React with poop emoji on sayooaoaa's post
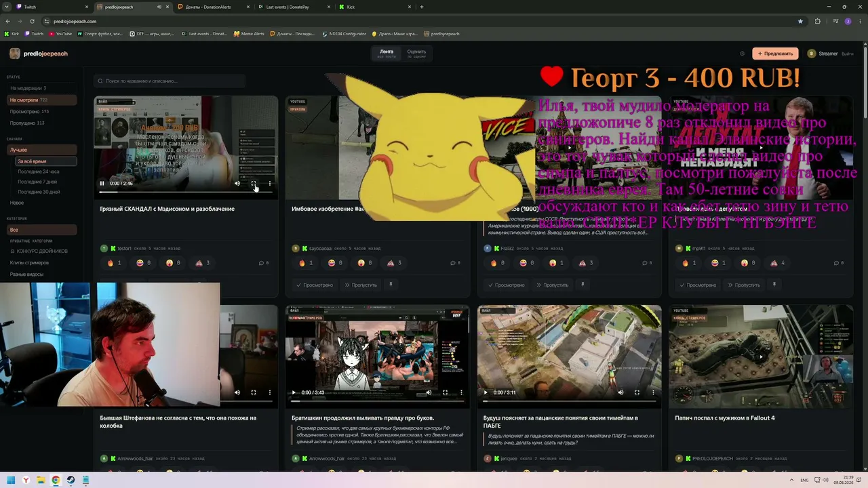The height and width of the screenshot is (488, 868). click(395, 263)
